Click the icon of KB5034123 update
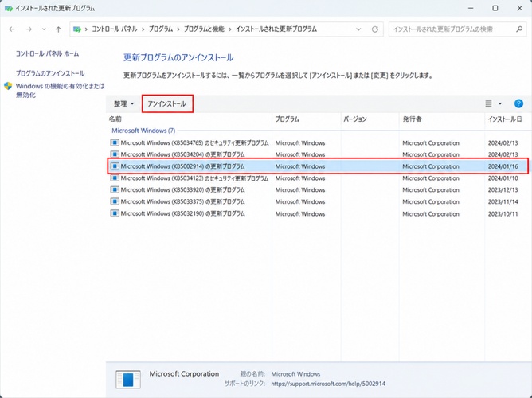The height and width of the screenshot is (398, 532). (115, 178)
